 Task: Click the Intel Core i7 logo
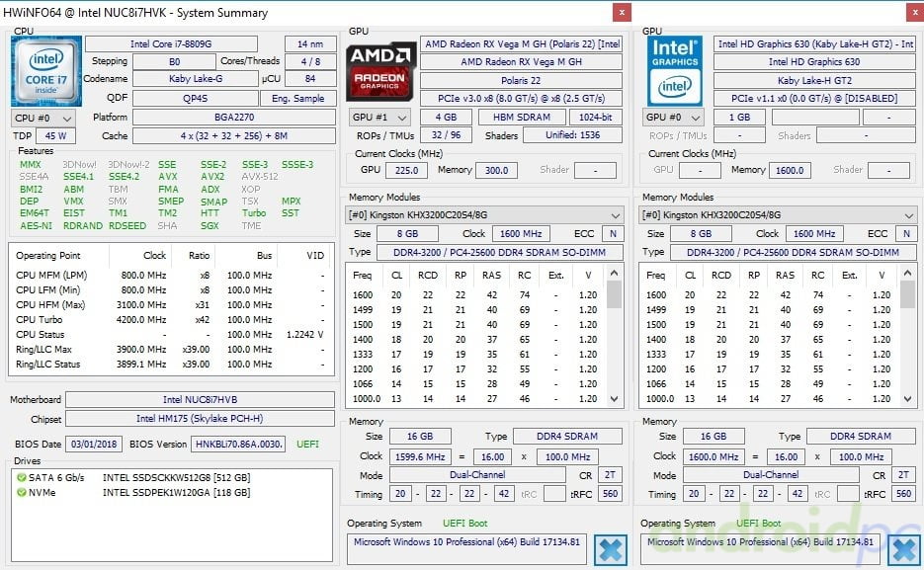46,69
